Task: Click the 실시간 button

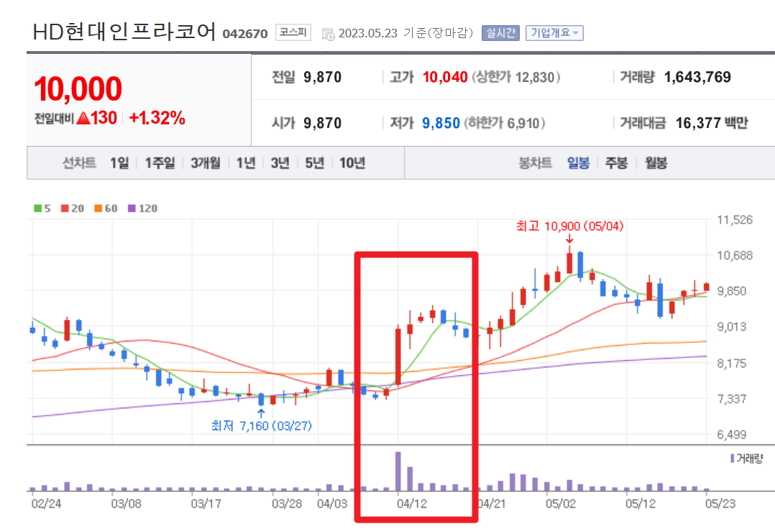Action: point(500,33)
